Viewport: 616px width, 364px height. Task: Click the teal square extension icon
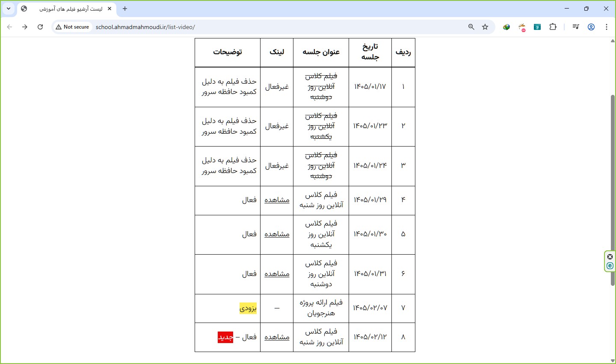[x=537, y=27]
